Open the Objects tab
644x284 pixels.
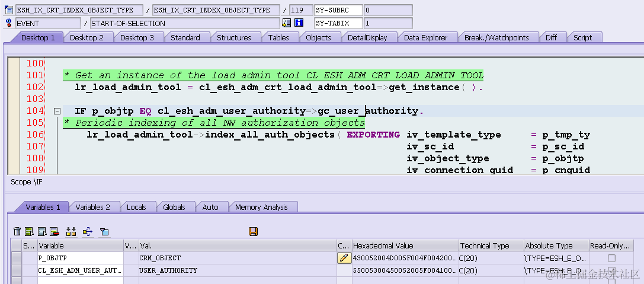point(318,37)
